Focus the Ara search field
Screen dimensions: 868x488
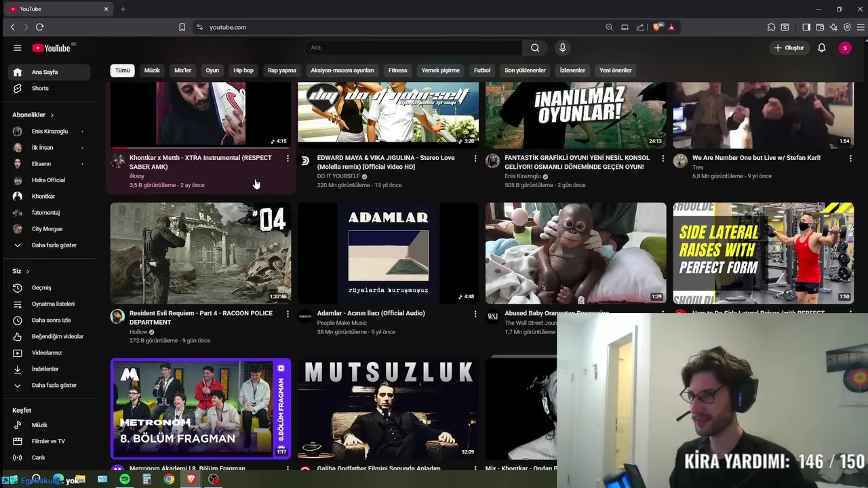(414, 47)
